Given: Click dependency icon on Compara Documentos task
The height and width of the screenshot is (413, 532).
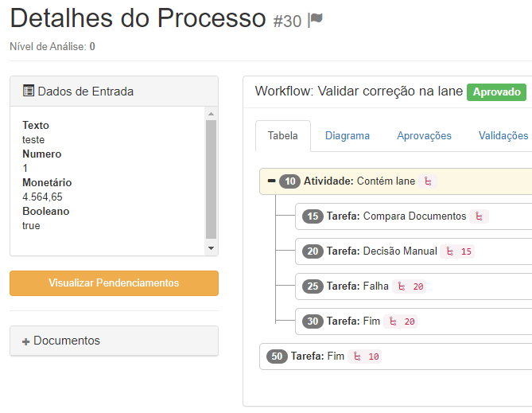Looking at the screenshot, I should (x=479, y=216).
